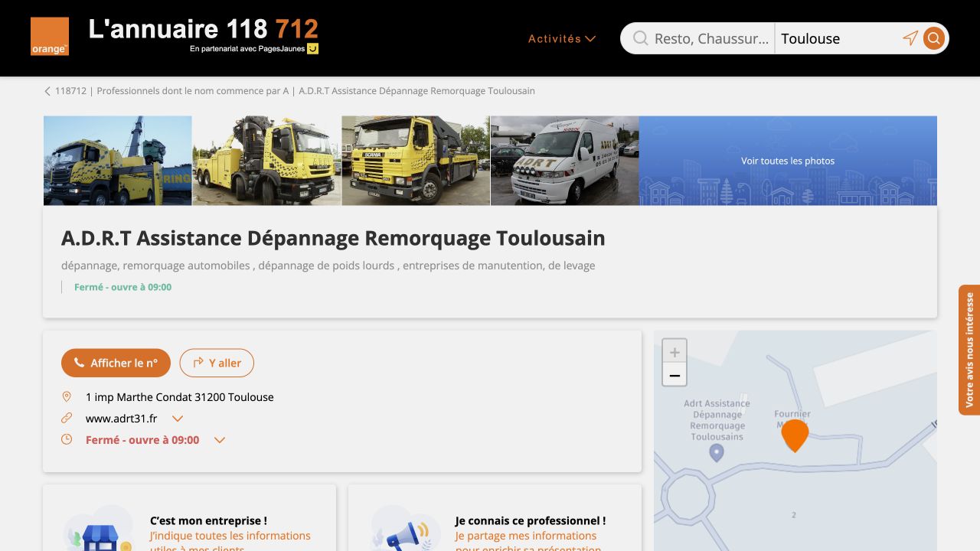Open Voir toutes les photos

(788, 161)
